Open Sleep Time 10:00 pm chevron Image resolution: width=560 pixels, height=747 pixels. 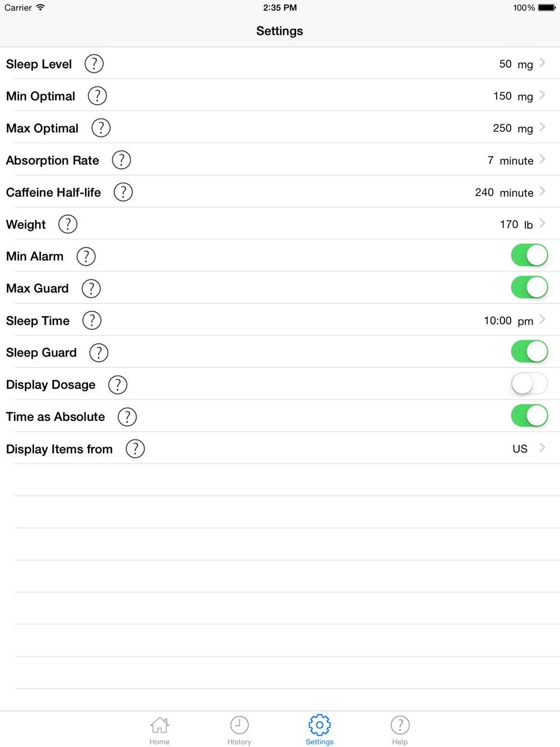543,319
